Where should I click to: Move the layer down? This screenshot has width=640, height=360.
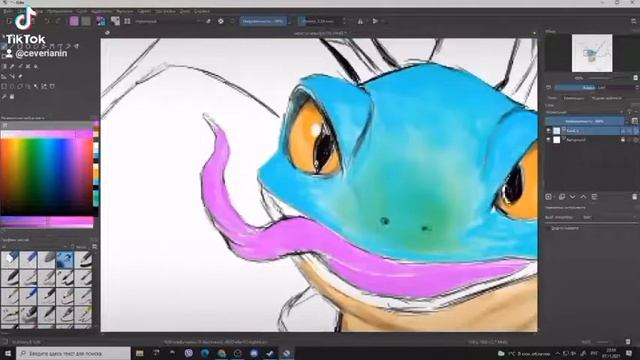[573, 197]
